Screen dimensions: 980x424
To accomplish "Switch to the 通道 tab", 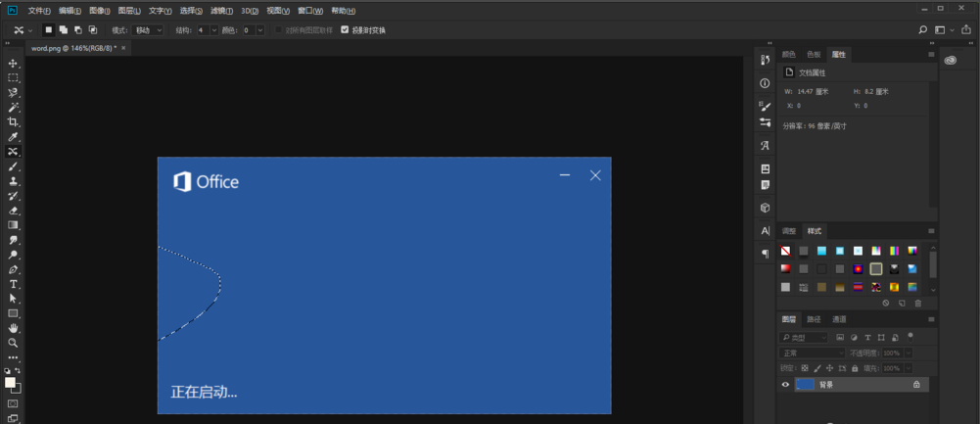I will pyautogui.click(x=839, y=319).
